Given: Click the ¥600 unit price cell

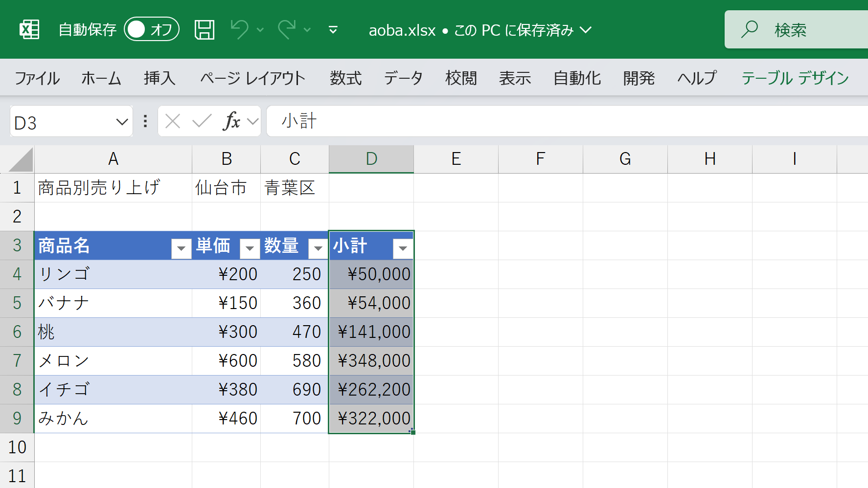Looking at the screenshot, I should (226, 361).
